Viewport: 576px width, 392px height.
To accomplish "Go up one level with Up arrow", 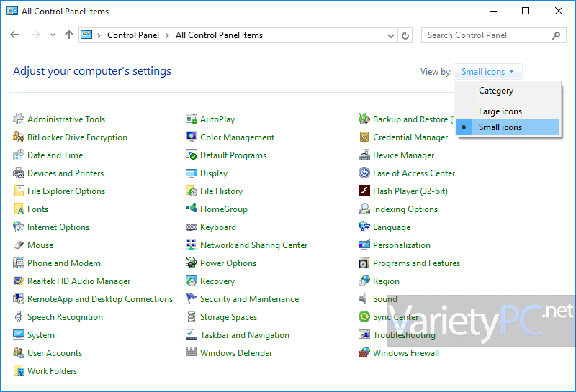I will pos(69,35).
